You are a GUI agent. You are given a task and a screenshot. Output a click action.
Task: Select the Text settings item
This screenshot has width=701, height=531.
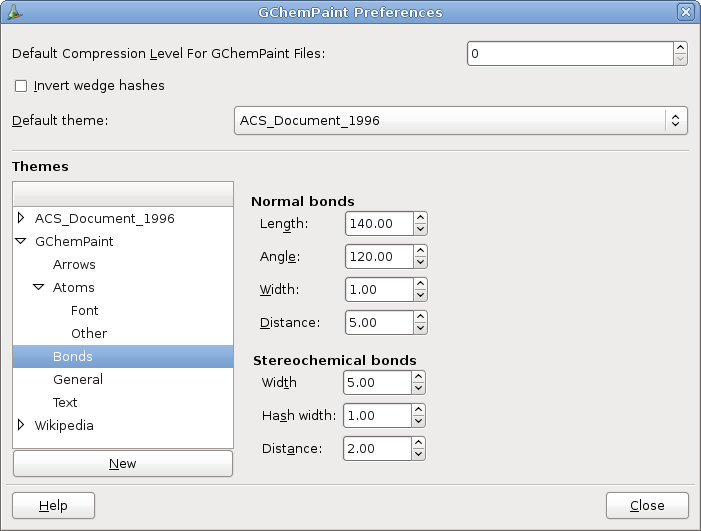click(65, 402)
